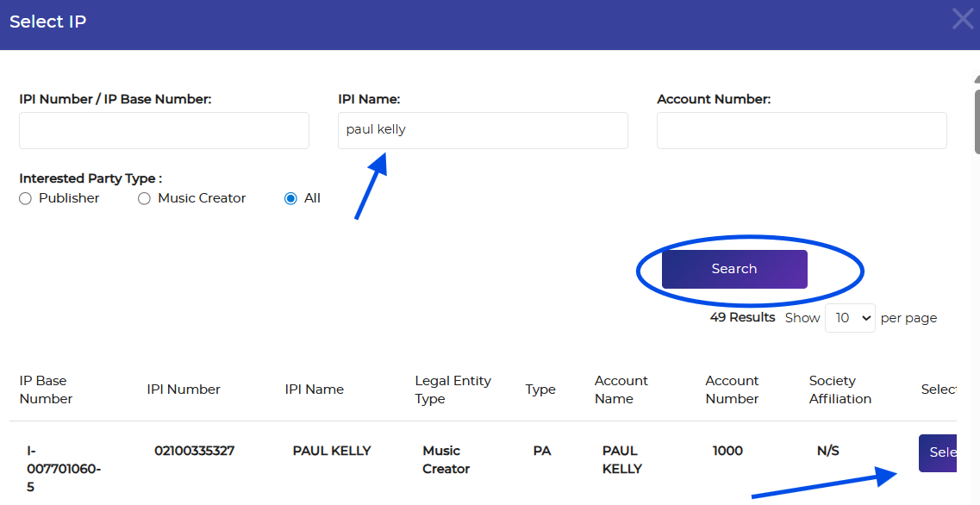Click the Type column header
The image size is (980, 505).
(540, 390)
